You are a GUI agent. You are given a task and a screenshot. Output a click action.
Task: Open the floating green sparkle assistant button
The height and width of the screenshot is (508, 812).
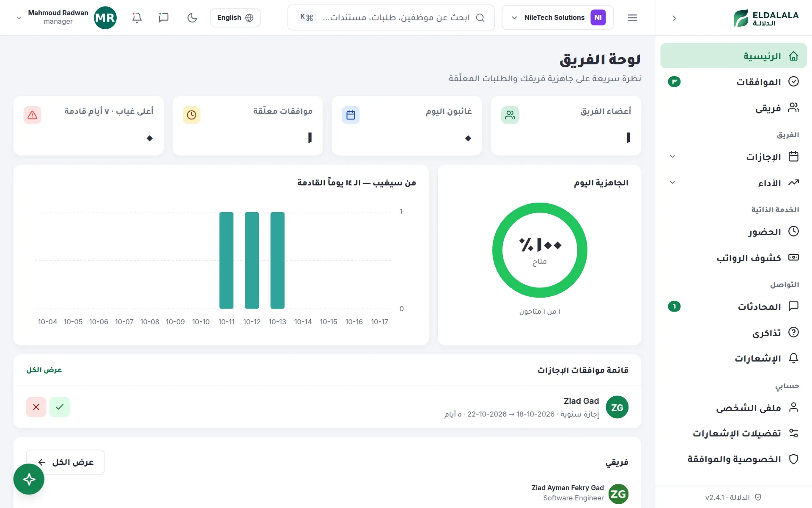pos(29,479)
